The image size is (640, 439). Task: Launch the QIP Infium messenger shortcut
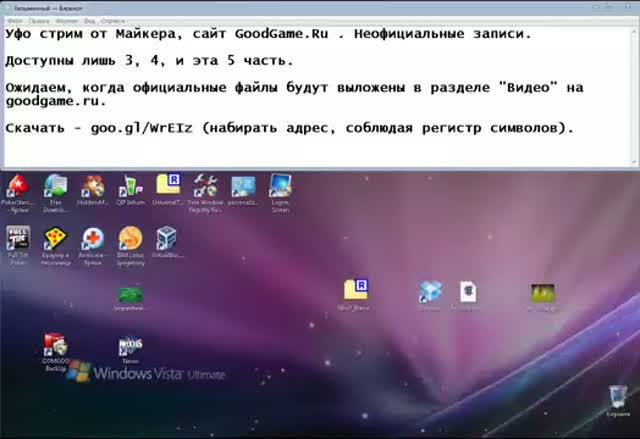pos(130,190)
